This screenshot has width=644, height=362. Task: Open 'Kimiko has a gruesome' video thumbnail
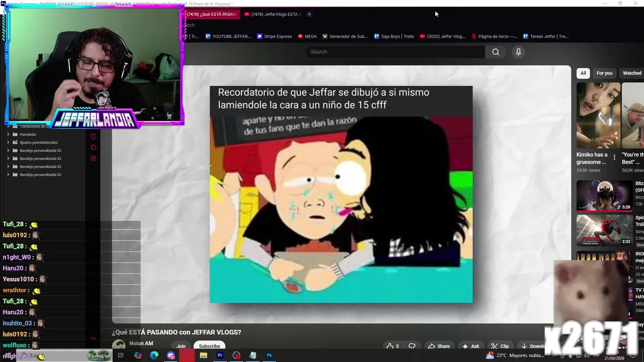(598, 115)
